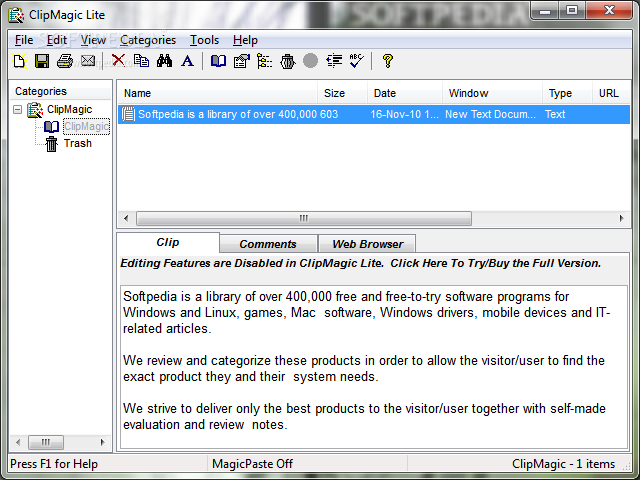The height and width of the screenshot is (480, 640).
Task: Click the indent lines toolbar icon
Action: [x=334, y=61]
